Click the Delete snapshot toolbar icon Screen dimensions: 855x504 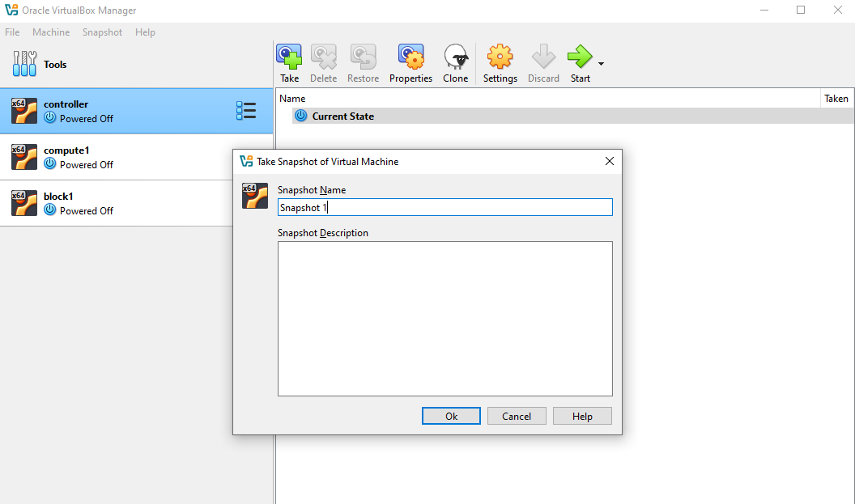coord(323,58)
